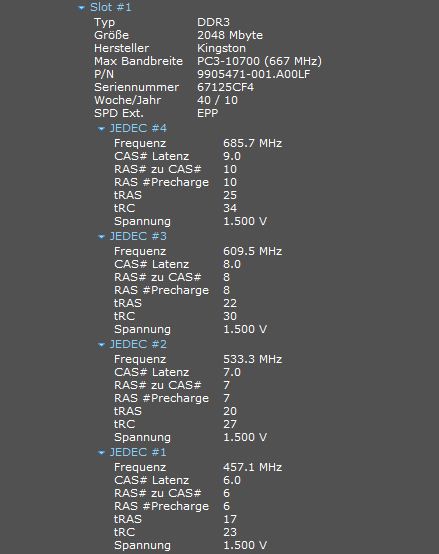
Task: Select the SPD Ext. EPP row
Action: click(x=156, y=113)
